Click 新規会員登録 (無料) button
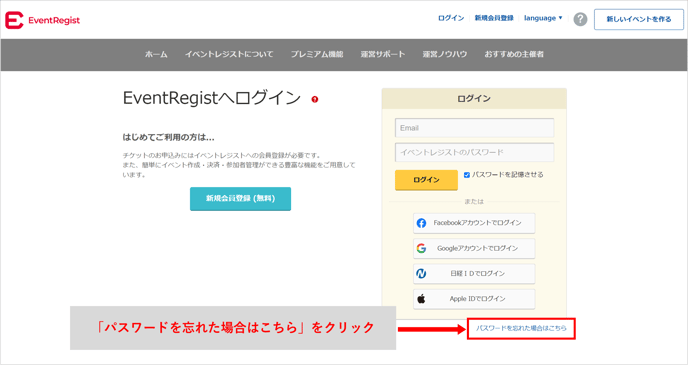This screenshot has height=365, width=688. pos(240,199)
